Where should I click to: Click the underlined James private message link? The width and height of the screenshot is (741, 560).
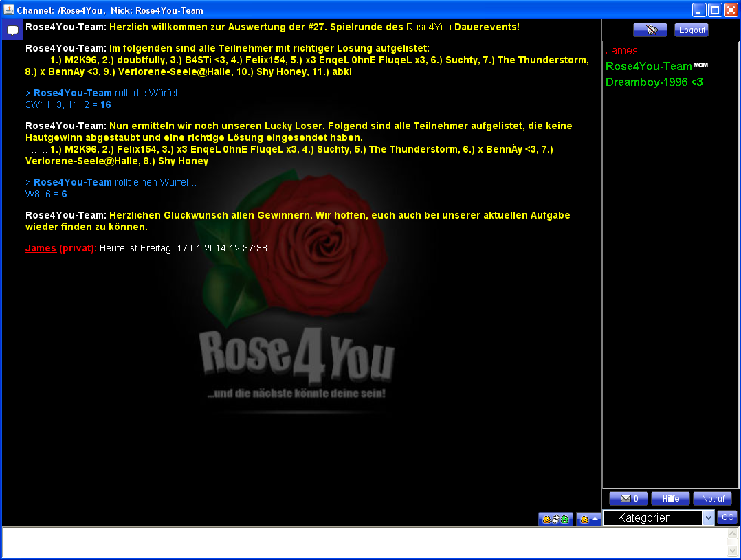click(x=41, y=248)
